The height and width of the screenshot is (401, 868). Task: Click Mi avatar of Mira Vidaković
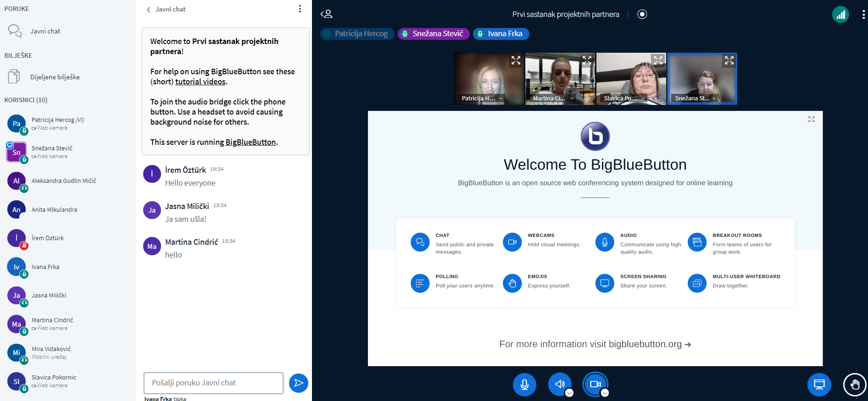pos(17,353)
